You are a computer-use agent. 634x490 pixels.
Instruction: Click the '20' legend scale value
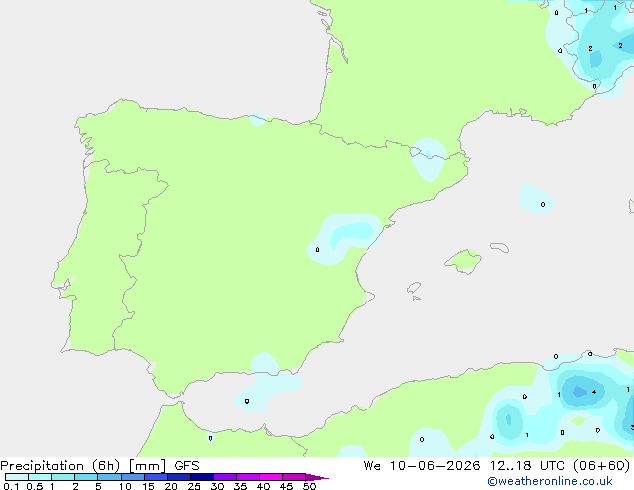click(x=171, y=486)
